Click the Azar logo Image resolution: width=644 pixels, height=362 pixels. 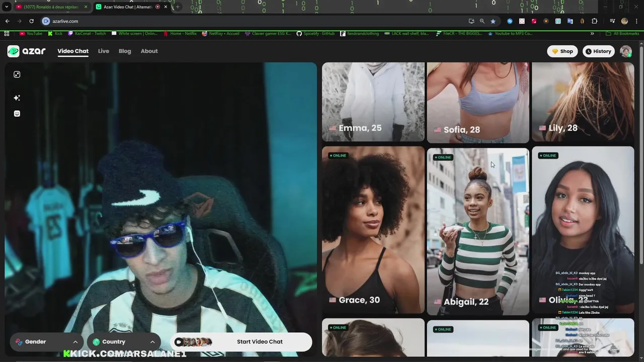pos(27,51)
